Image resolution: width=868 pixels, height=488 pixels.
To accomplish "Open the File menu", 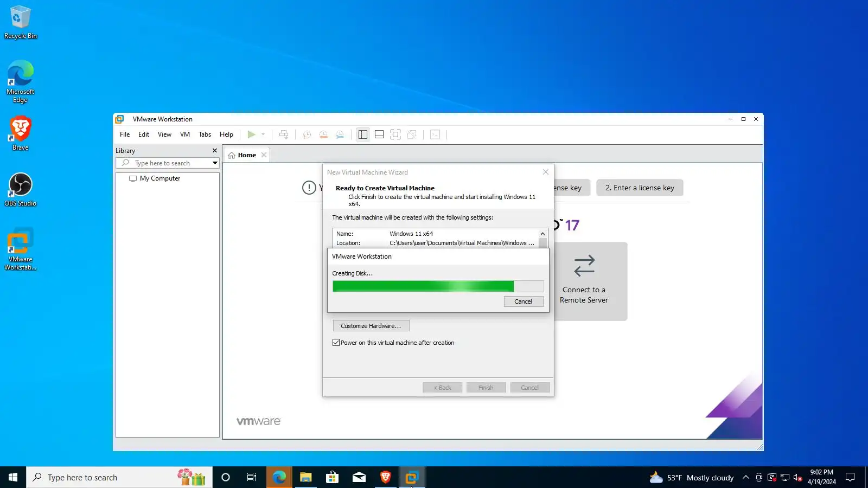I will tap(125, 134).
